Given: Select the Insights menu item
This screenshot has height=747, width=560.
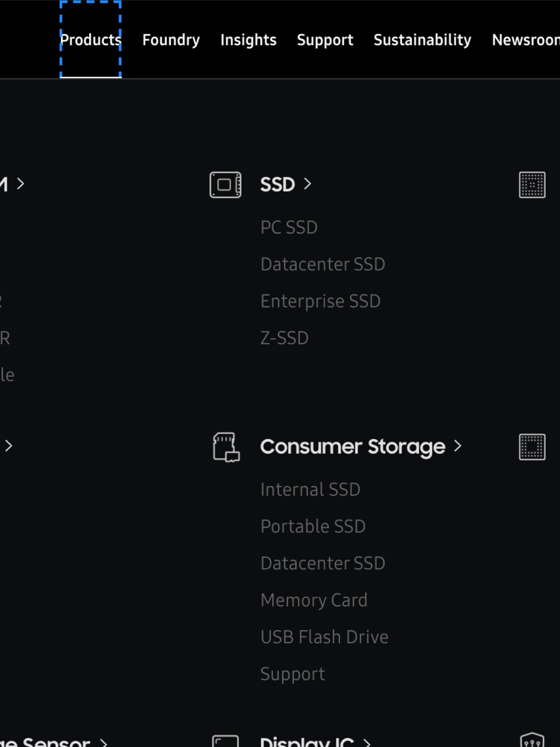Looking at the screenshot, I should (x=248, y=40).
